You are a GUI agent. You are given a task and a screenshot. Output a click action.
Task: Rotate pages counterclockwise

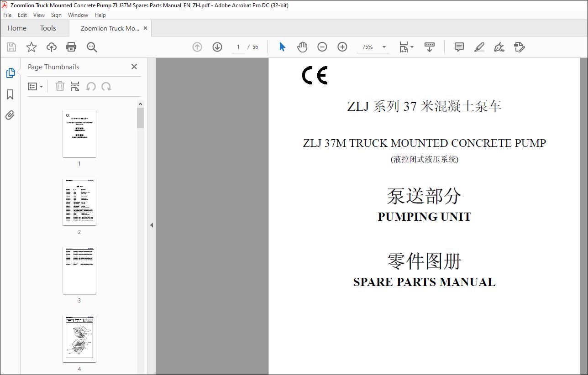tap(91, 86)
